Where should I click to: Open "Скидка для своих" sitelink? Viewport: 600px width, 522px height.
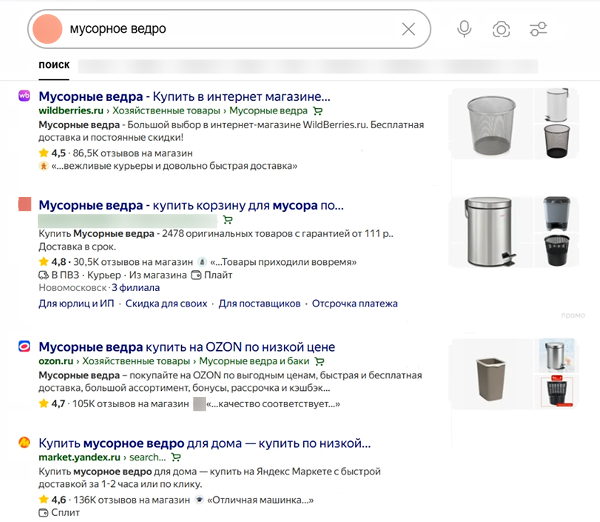pyautogui.click(x=166, y=303)
